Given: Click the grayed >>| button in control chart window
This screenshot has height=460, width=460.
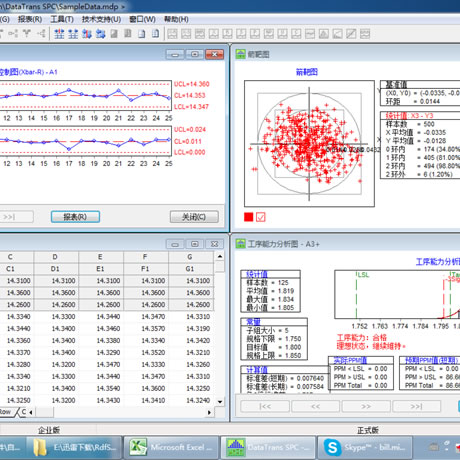Looking at the screenshot, I should tap(13, 217).
